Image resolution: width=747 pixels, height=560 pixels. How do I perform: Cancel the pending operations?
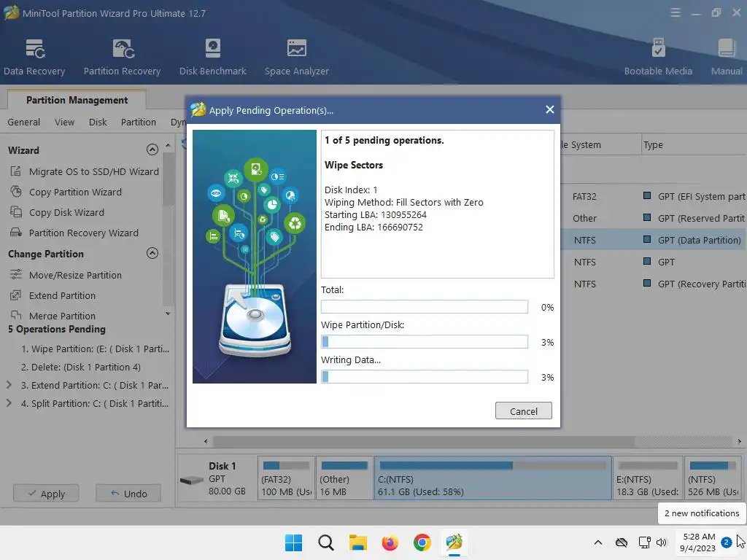[x=524, y=411]
